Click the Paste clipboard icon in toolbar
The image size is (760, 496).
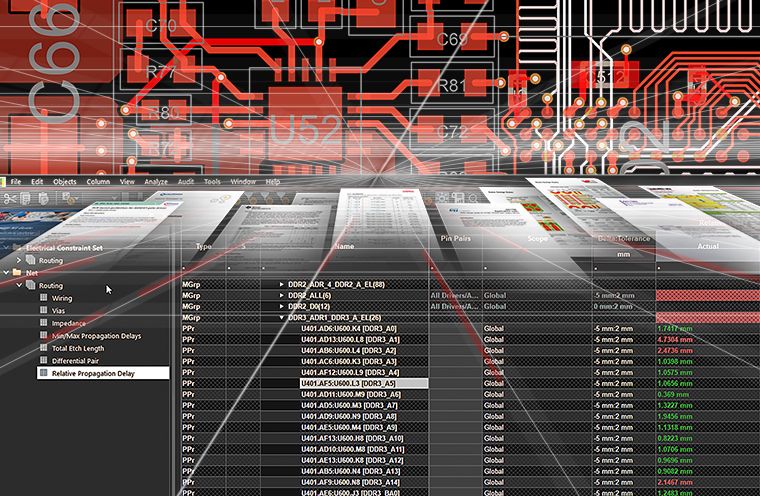coord(44,199)
